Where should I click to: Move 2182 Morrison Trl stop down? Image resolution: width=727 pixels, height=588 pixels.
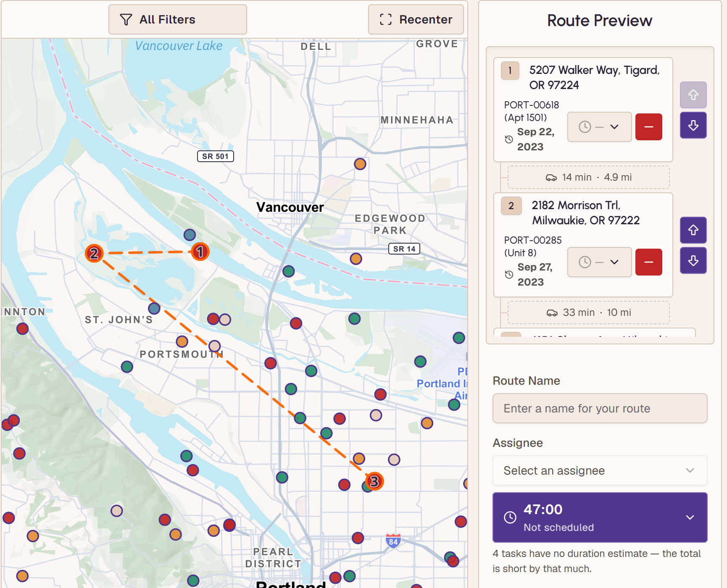(x=693, y=260)
